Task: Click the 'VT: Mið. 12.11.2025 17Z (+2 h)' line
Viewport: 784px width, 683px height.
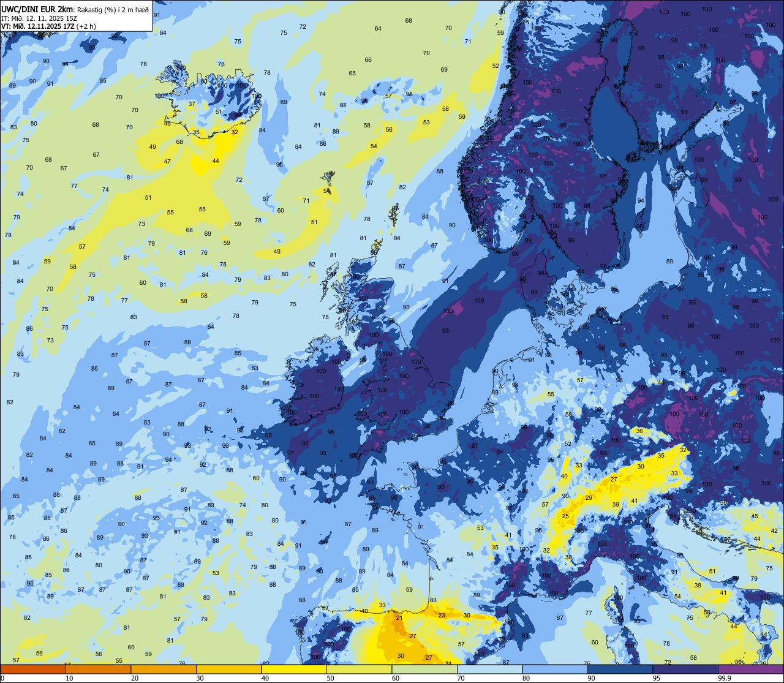Action: [48, 26]
